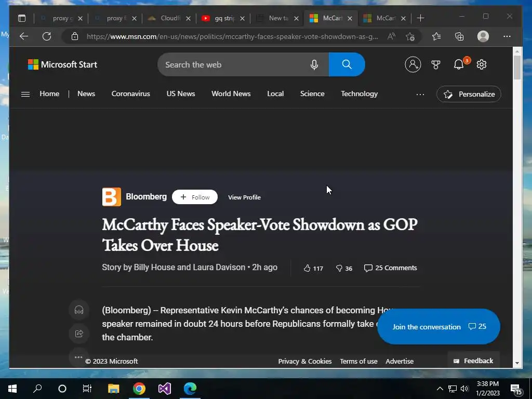Open more article actions ellipsis in sidebar
This screenshot has height=399, width=532.
[78, 357]
